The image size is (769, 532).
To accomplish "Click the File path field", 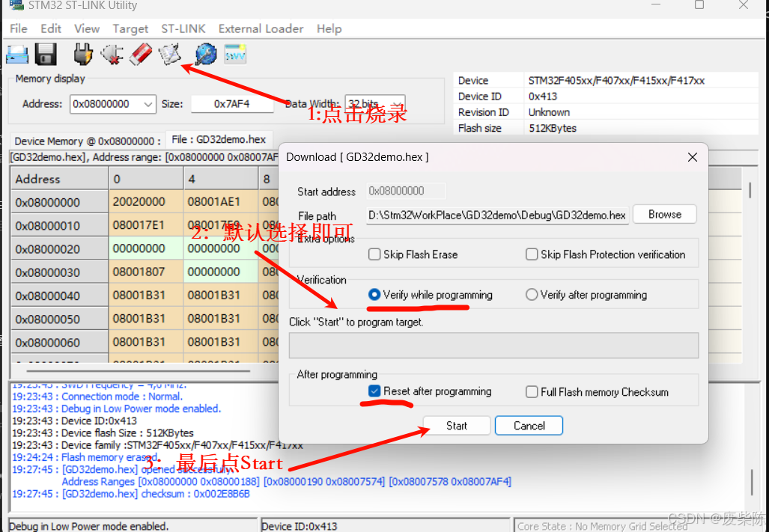I will pyautogui.click(x=497, y=215).
